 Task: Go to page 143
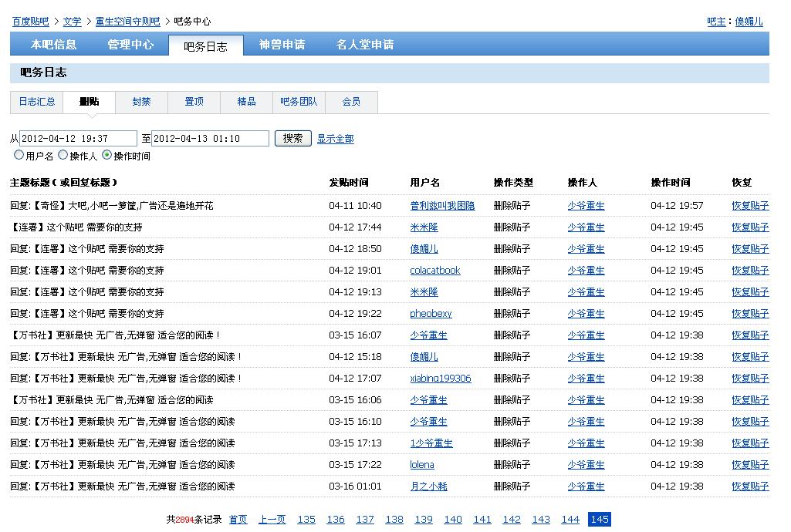540,520
